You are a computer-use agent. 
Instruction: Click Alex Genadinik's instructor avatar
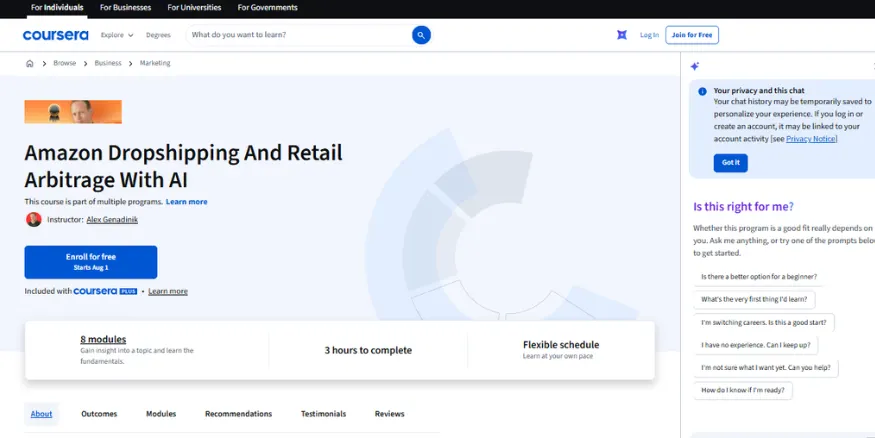[33, 219]
